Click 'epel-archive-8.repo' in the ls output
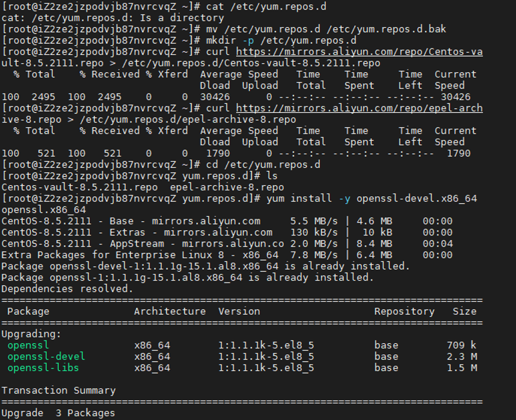The width and height of the screenshot is (516, 420). [x=227, y=187]
